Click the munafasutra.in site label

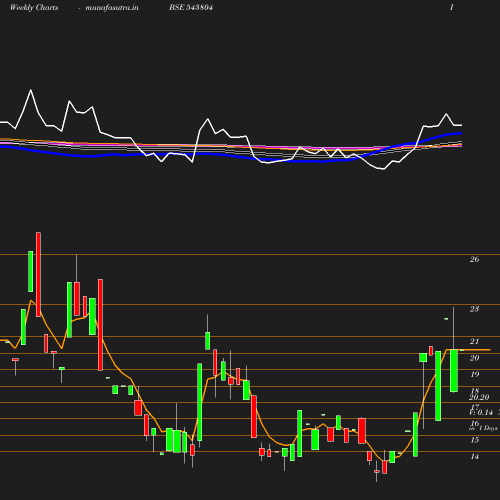pos(112,7)
